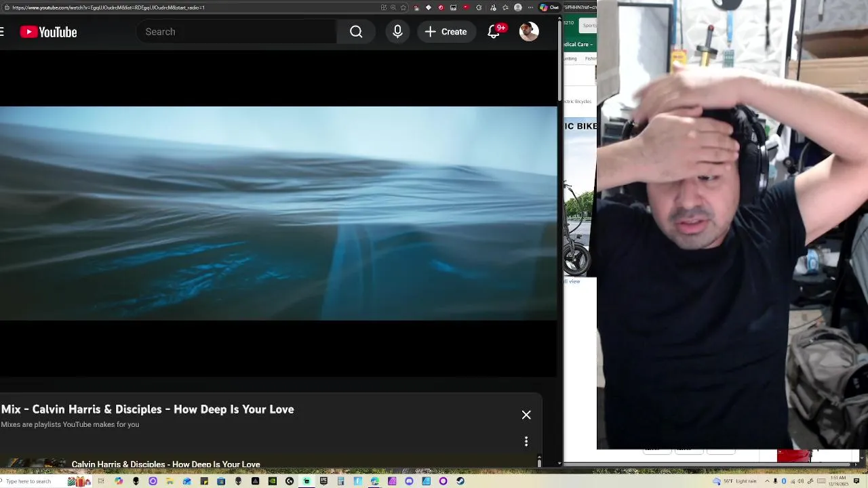Click the browser address bar URL

point(108,7)
